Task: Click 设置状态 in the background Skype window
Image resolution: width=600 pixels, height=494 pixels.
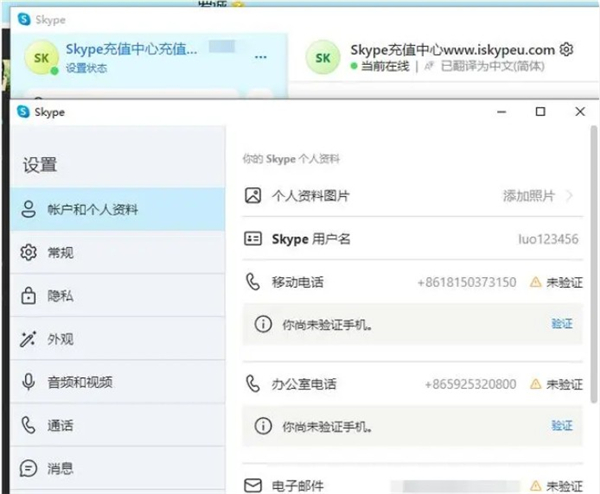Action: click(86, 68)
